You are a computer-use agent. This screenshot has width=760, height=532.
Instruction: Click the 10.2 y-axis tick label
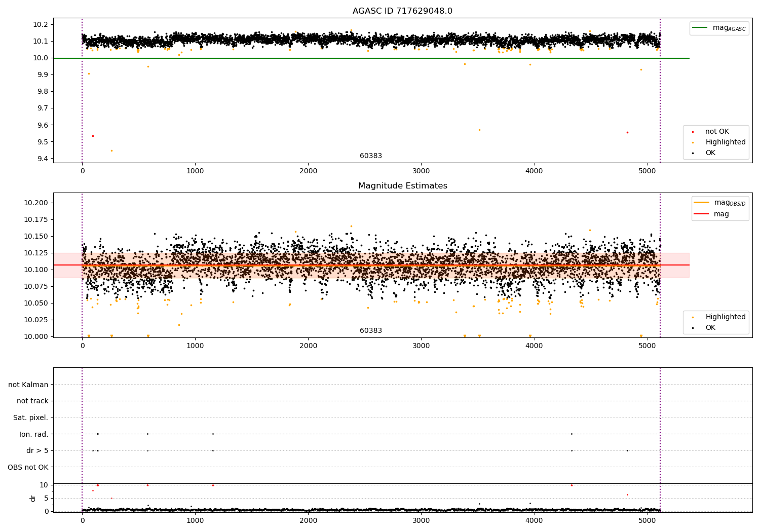pyautogui.click(x=41, y=25)
